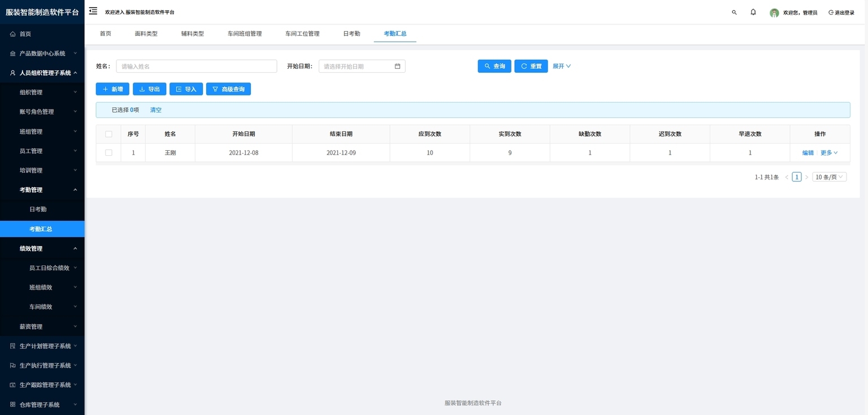Click the 2021-12-09 end date cell
This screenshot has width=868, height=415.
[341, 152]
